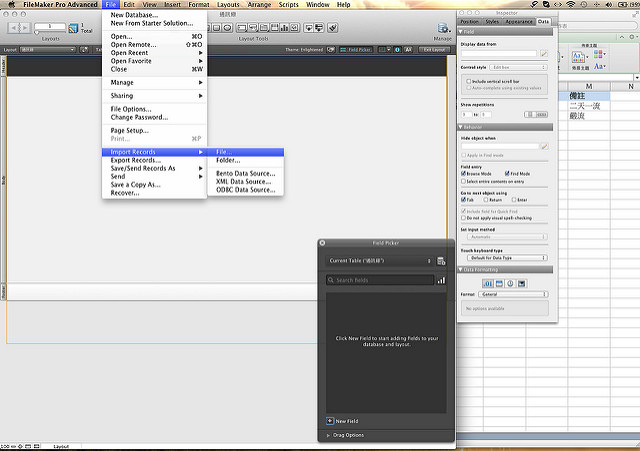Select the Format Painter tool in Layout Tools
The height and width of the screenshot is (451, 640).
333,28
